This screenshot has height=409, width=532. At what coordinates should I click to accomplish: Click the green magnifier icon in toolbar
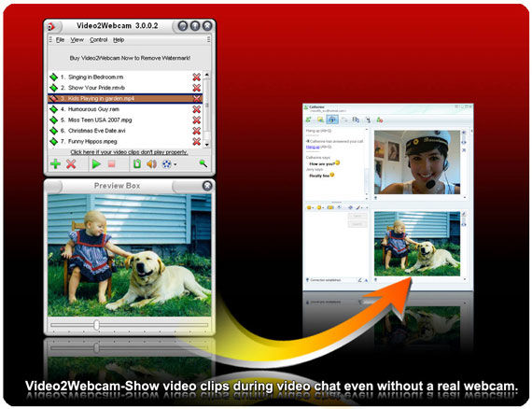coord(203,163)
